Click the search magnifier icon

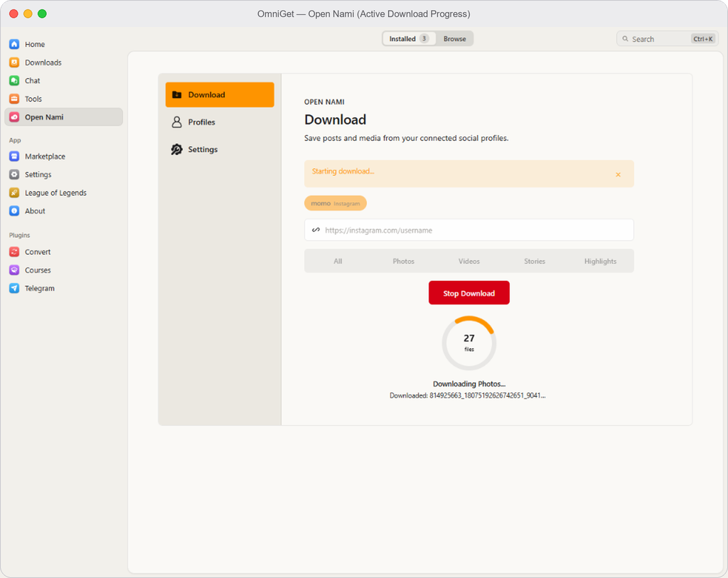pos(626,39)
